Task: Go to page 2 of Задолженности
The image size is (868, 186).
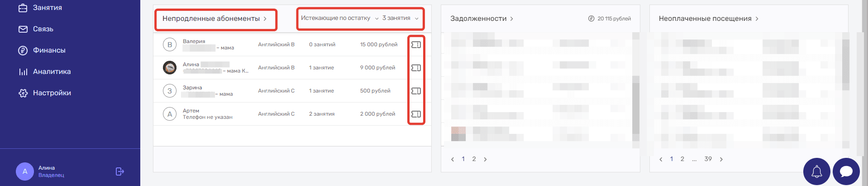Action: 474,159
